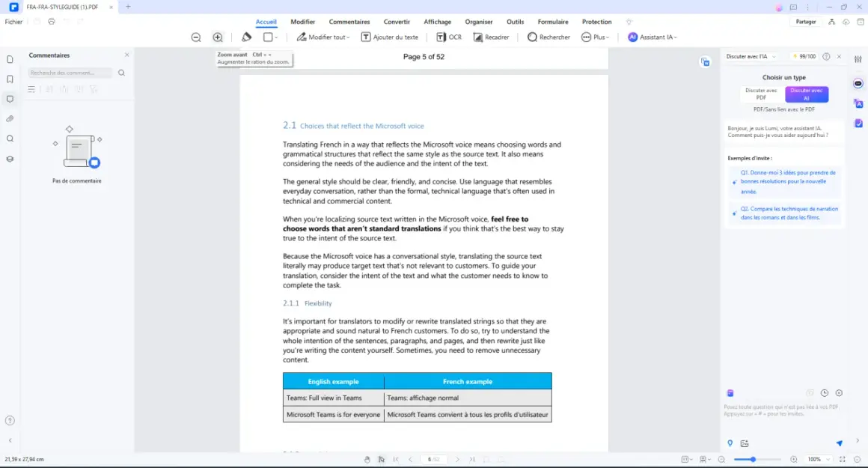Open the Commentaires ribbon tab
This screenshot has width=868, height=468.
pyautogui.click(x=349, y=22)
